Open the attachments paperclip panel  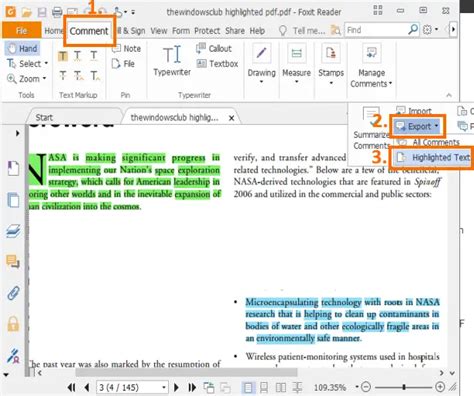click(13, 293)
